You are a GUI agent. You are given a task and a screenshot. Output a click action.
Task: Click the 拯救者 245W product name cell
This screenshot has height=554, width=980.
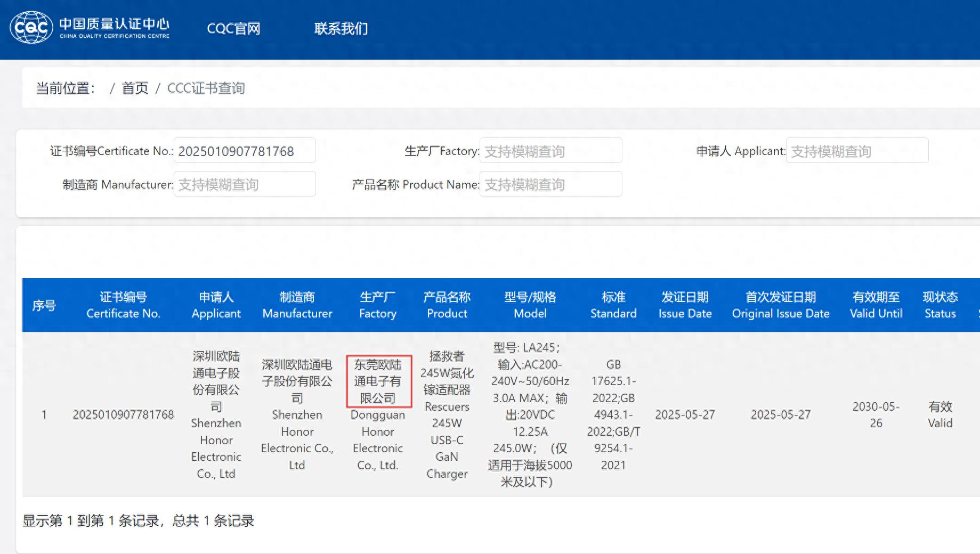tap(447, 414)
